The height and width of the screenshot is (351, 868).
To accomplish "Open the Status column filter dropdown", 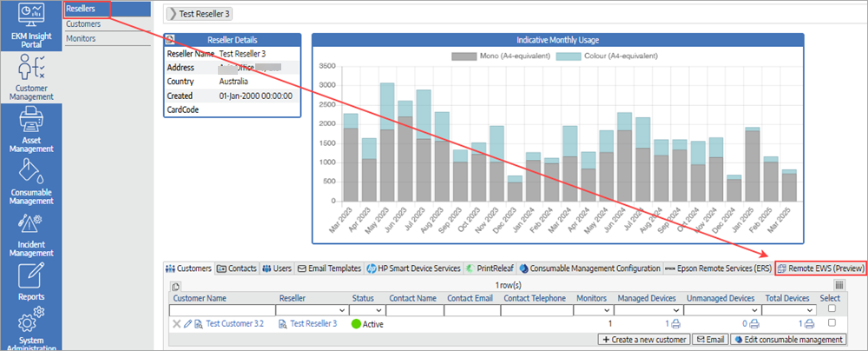I will coord(379,310).
